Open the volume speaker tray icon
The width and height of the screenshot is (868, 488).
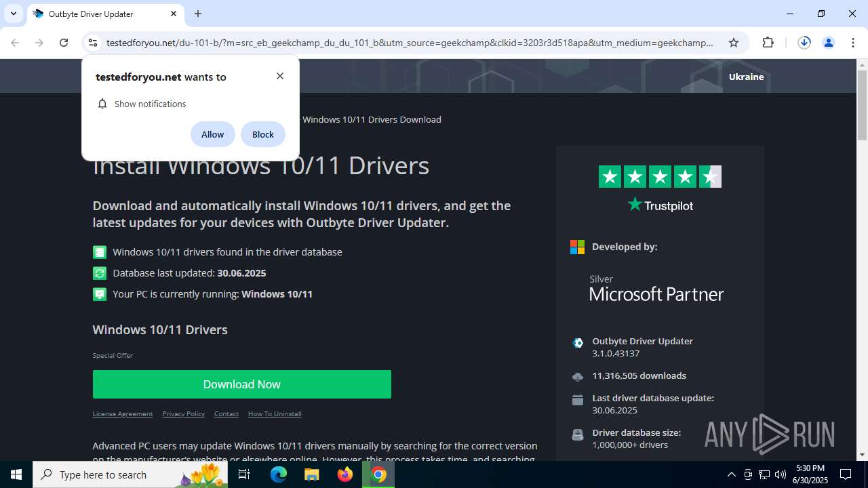point(781,474)
